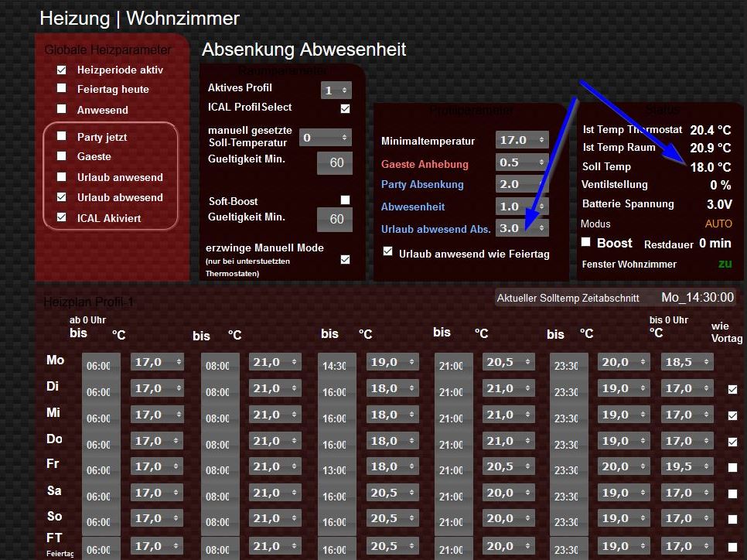747x560 pixels.
Task: Enable the Soft-Boost checkbox
Action: pyautogui.click(x=346, y=200)
